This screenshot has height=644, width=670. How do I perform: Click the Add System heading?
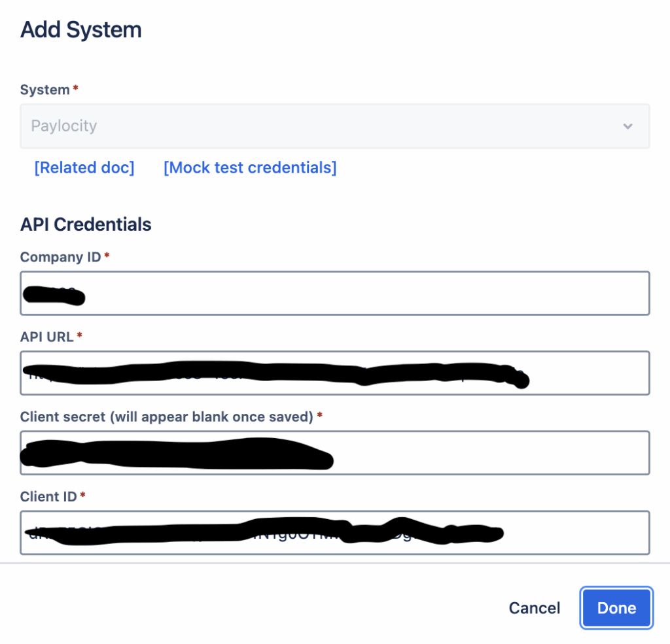tap(80, 29)
